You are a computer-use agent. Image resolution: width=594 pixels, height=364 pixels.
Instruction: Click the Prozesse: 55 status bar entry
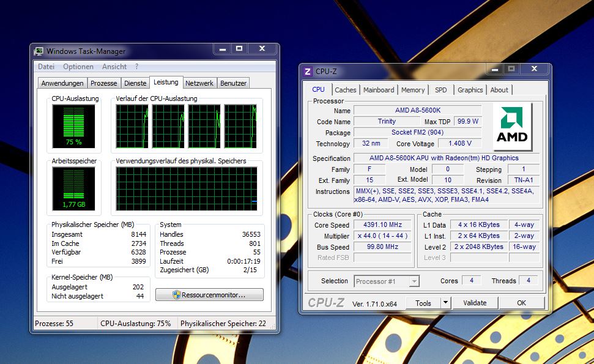pyautogui.click(x=54, y=324)
